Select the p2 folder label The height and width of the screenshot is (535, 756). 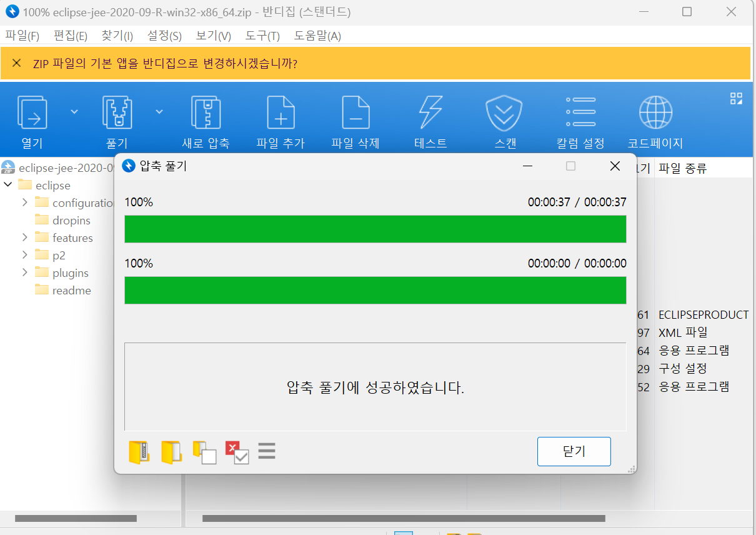pyautogui.click(x=59, y=255)
